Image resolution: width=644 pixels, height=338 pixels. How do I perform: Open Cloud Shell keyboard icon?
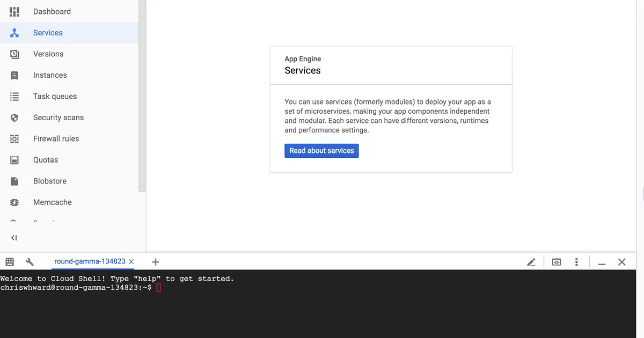[10, 262]
